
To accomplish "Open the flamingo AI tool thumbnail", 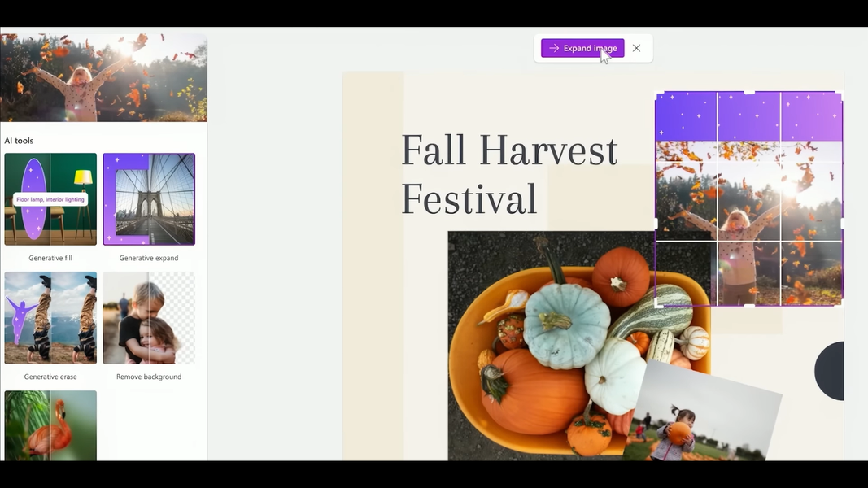I will (50, 425).
